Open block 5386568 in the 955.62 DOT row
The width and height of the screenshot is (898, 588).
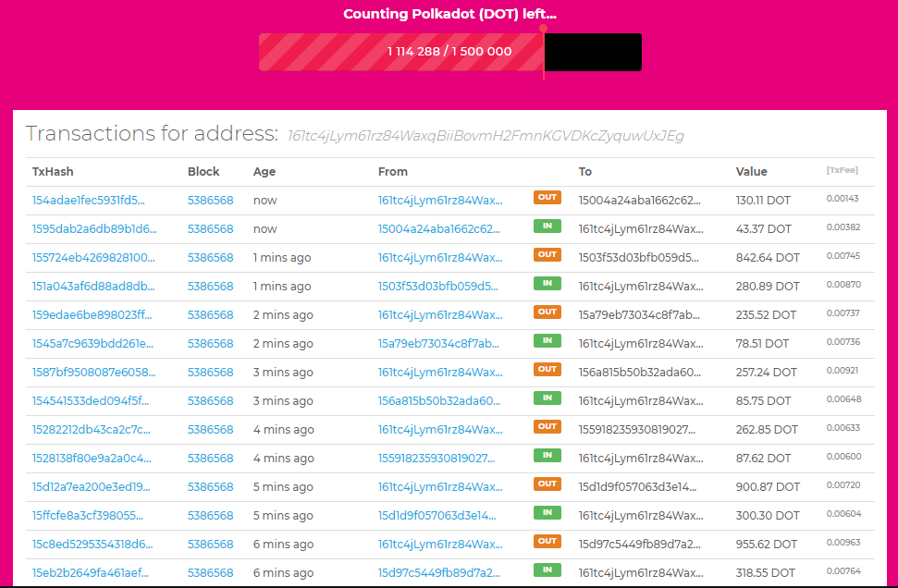pos(210,544)
